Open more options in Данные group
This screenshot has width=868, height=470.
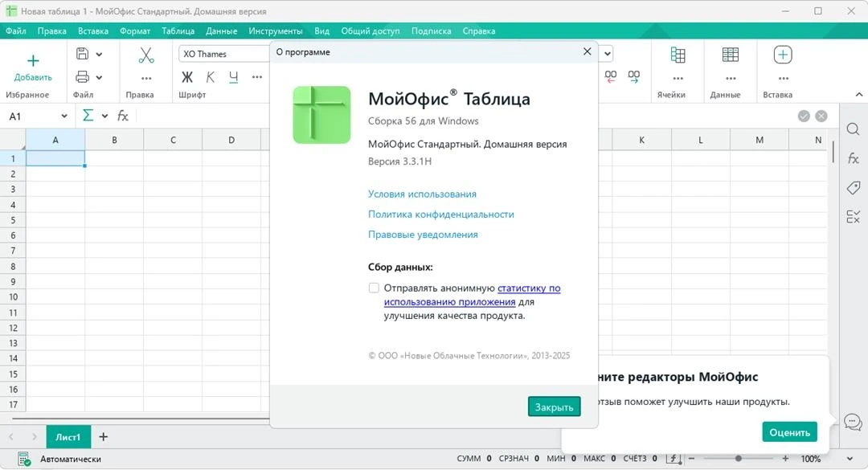[x=731, y=78]
